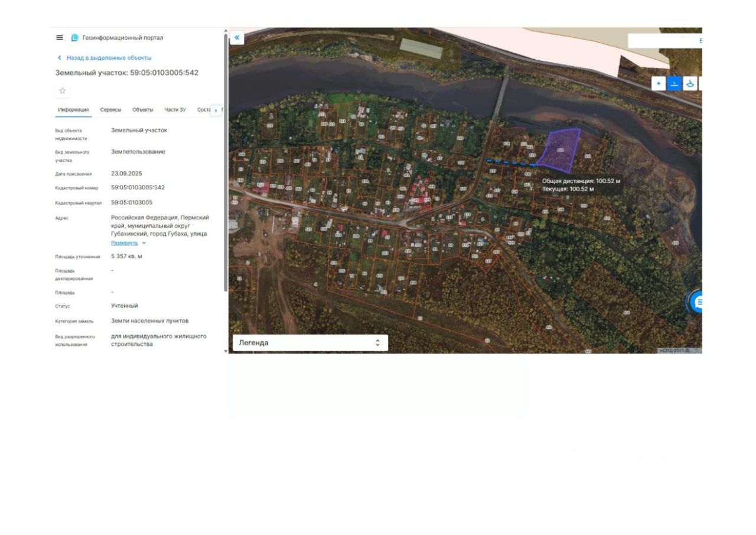Click the permitted use value для индивидуального жилищного строительства
756x535 pixels.
159,340
